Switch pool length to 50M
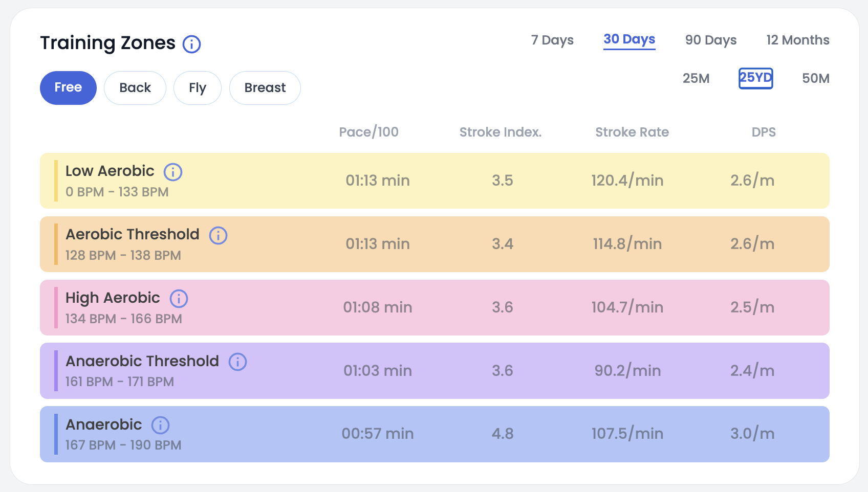Image resolution: width=868 pixels, height=492 pixels. pos(816,78)
